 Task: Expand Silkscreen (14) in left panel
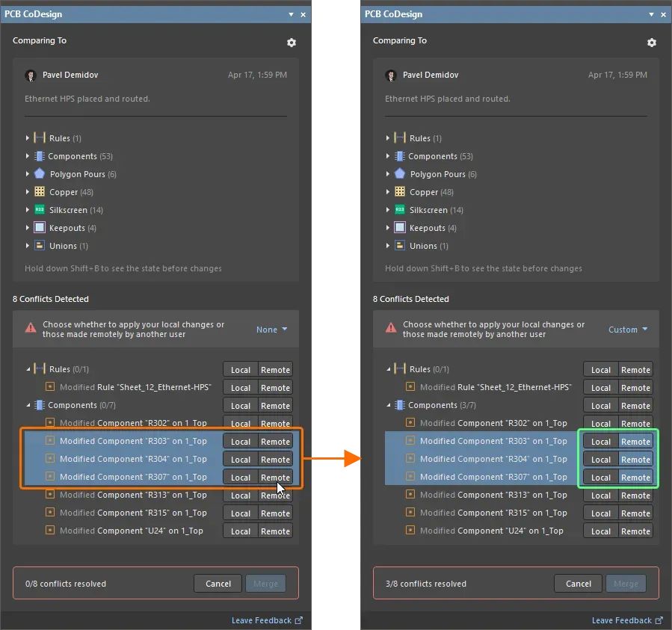[28, 209]
